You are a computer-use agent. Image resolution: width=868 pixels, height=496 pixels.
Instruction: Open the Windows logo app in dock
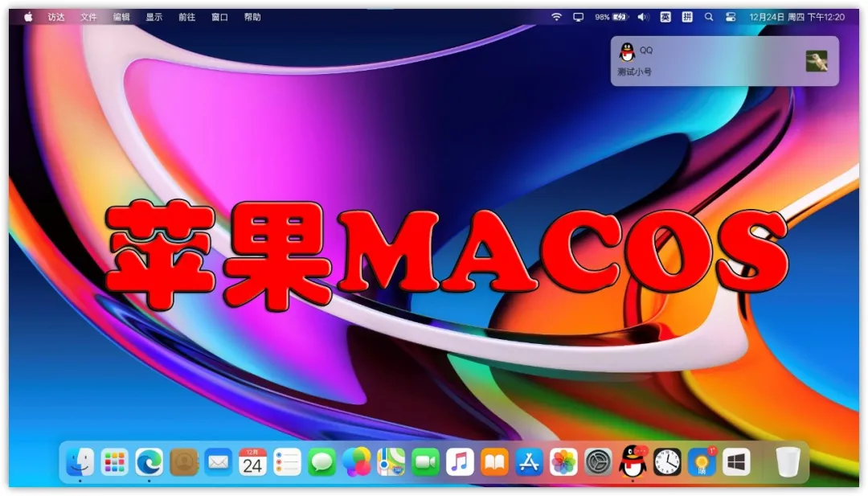[735, 461]
